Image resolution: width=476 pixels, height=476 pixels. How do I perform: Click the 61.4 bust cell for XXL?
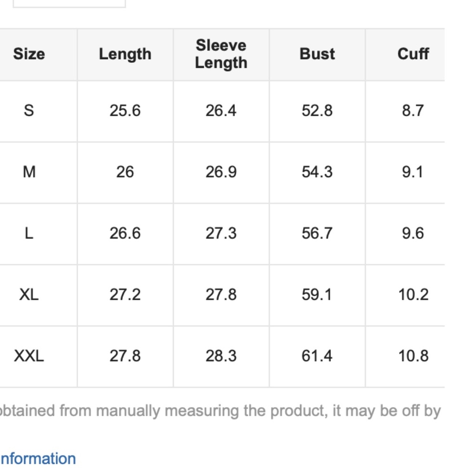tap(317, 356)
